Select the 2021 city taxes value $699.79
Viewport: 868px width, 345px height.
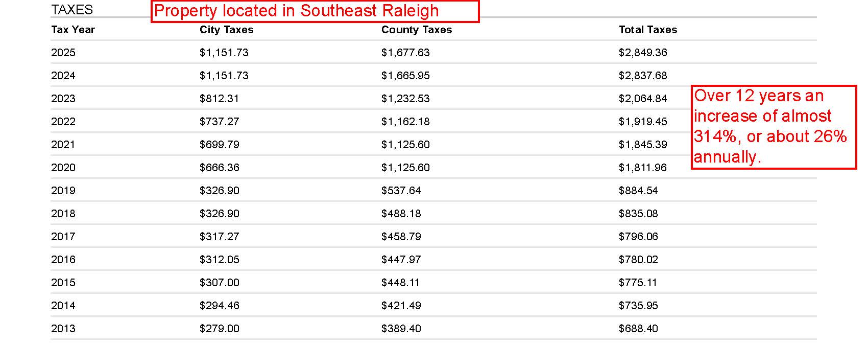coord(219,145)
